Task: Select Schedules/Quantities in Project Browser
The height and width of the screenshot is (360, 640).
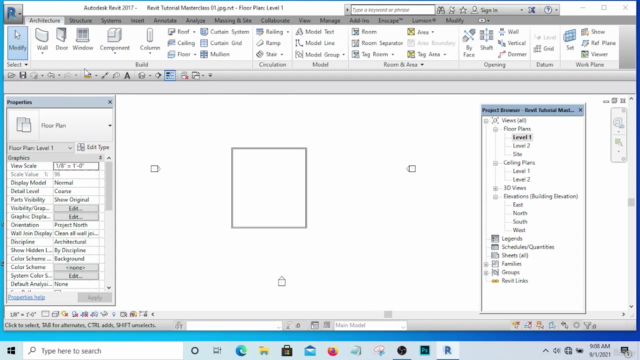Action: coord(527,247)
